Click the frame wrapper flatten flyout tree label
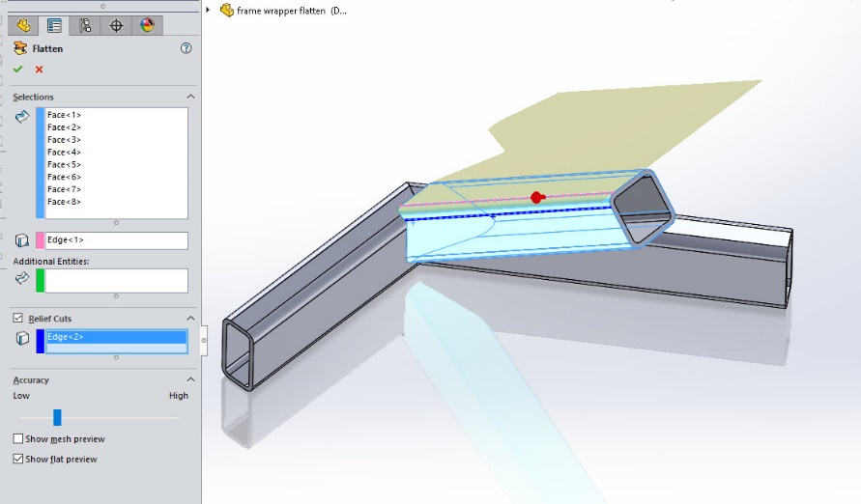Image resolution: width=861 pixels, height=504 pixels. click(x=292, y=11)
